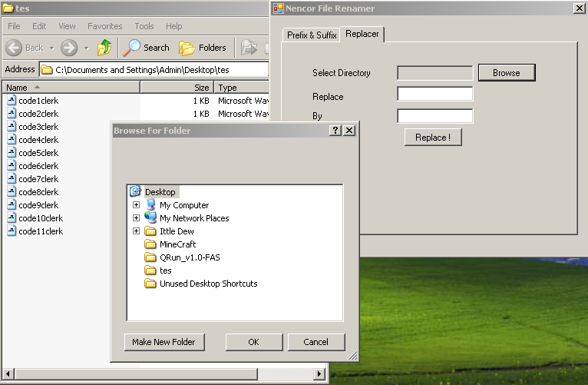Click the Select Directory text field

[435, 73]
